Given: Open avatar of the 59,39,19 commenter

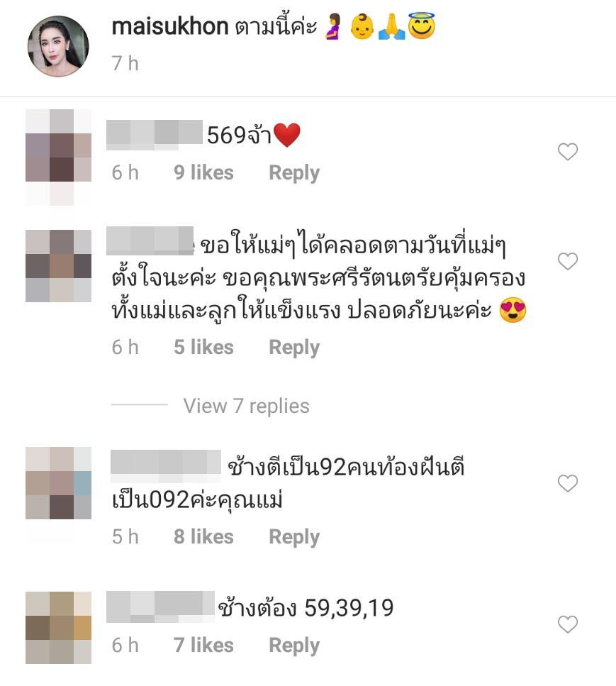Looking at the screenshot, I should click(58, 628).
